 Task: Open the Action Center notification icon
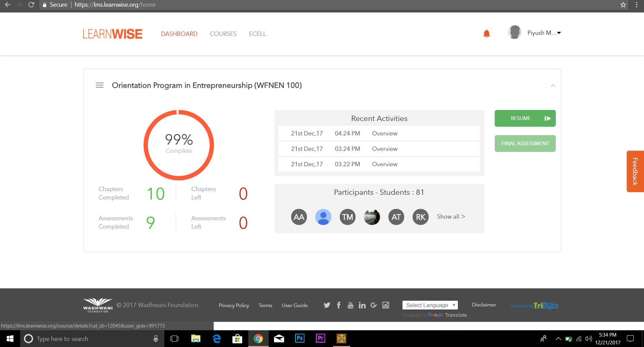(631, 339)
